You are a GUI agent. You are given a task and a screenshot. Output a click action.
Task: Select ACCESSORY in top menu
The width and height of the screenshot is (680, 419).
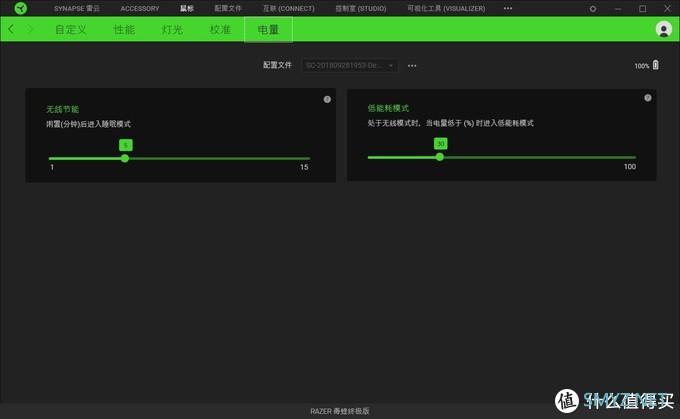[x=140, y=8]
